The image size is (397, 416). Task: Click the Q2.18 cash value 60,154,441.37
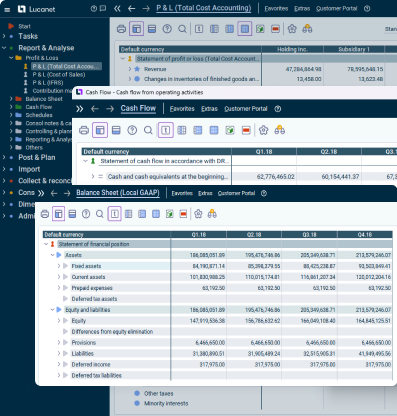point(340,177)
